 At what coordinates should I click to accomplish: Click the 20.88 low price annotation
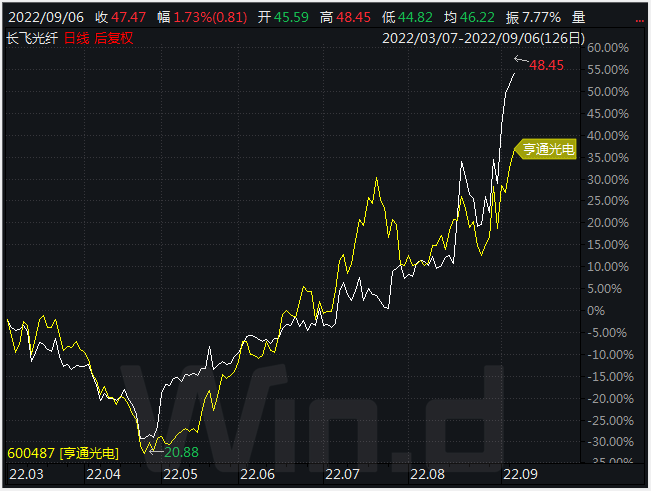[181, 452]
